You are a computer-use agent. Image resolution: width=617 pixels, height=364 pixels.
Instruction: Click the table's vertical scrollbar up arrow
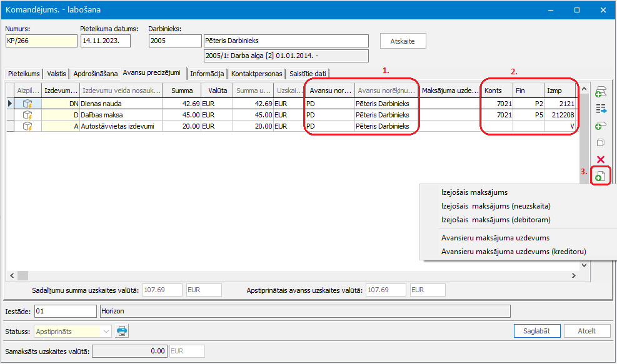[584, 89]
